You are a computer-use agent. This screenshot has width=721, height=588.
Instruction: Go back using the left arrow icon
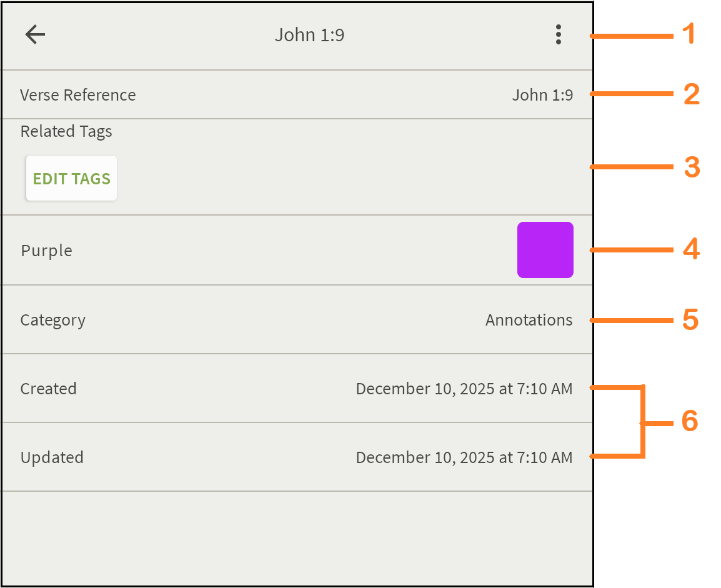[x=36, y=35]
